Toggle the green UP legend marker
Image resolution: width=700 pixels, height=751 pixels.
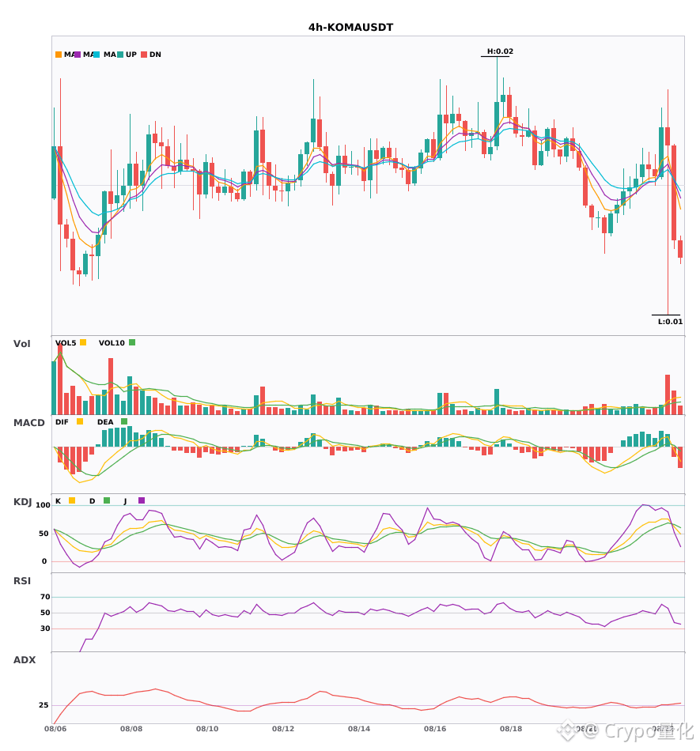coord(120,55)
